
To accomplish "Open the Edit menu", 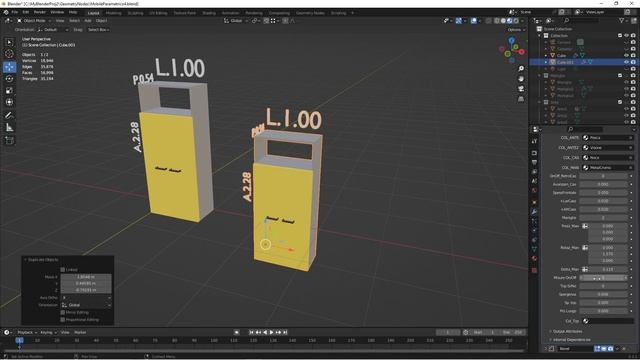I will click(26, 12).
